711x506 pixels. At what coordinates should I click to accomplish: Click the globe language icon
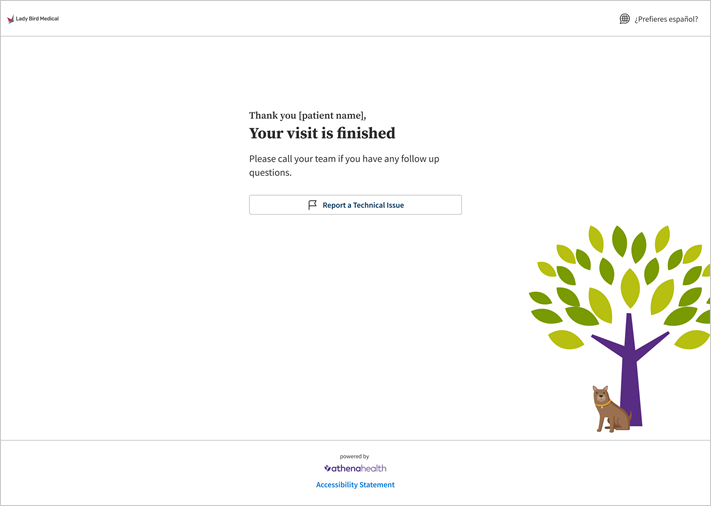624,19
